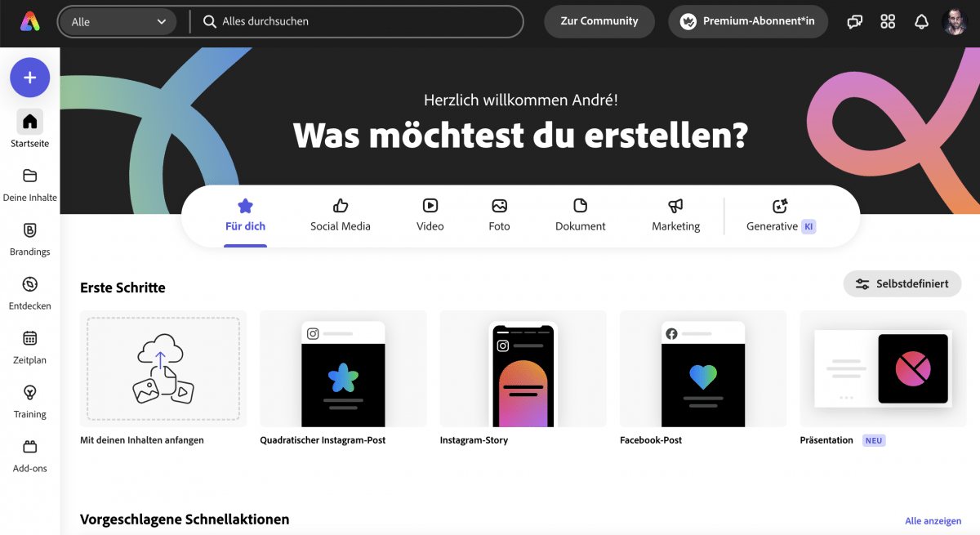
Task: Go to Entdecken in sidebar
Action: 30,285
